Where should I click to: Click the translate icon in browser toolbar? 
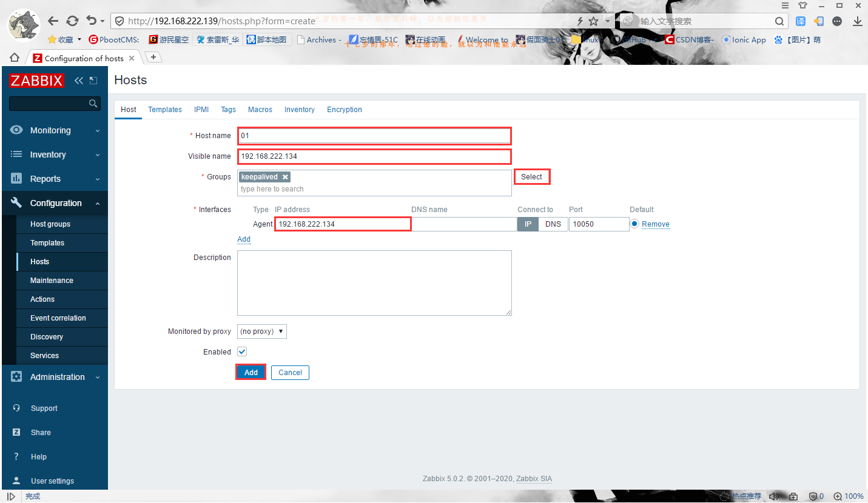coord(801,21)
